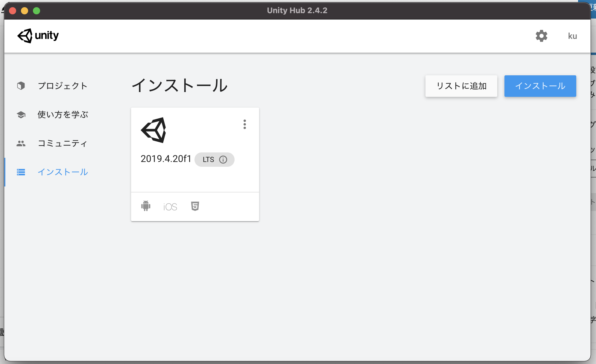Open three-dot menu for 2019.4.20f1
Image resolution: width=596 pixels, height=364 pixels.
pyautogui.click(x=245, y=124)
